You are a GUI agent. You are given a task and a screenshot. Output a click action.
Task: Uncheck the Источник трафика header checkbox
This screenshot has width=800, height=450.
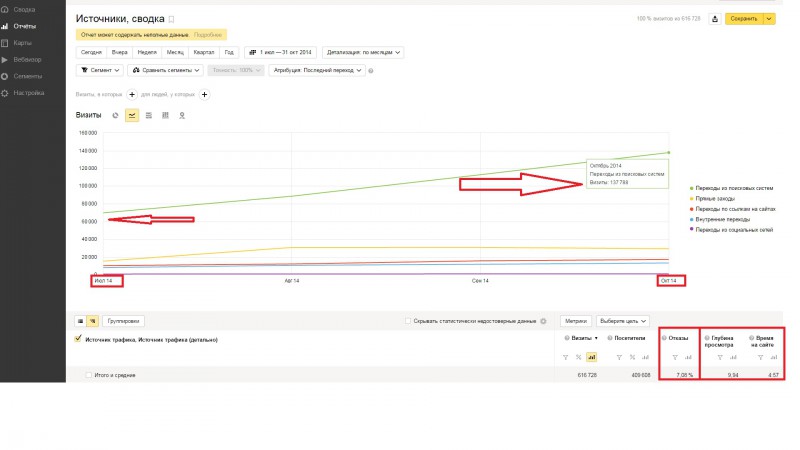coord(78,339)
